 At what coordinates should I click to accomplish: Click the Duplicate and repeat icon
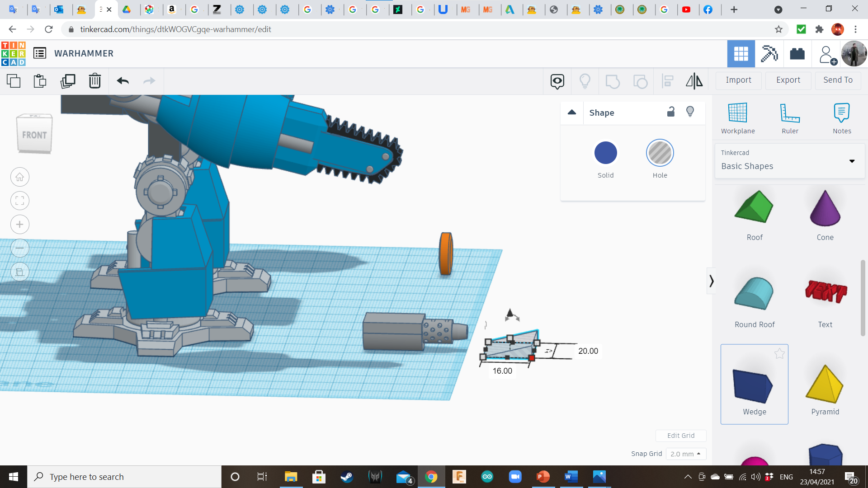[x=68, y=81]
